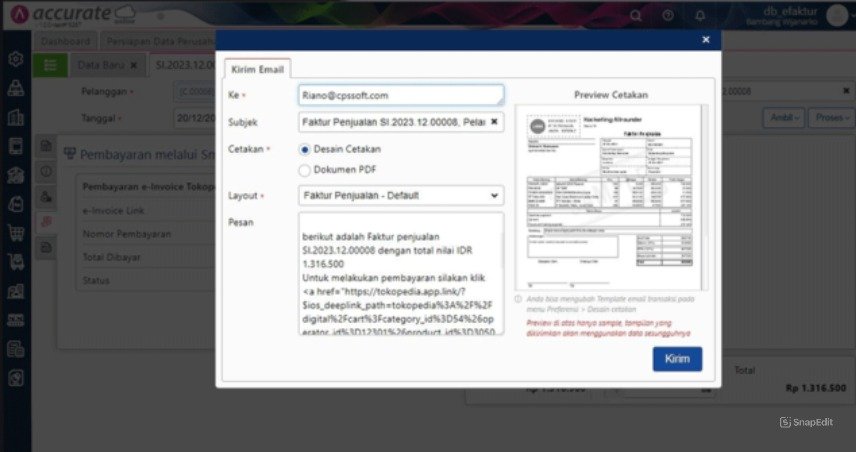856x452 pixels.
Task: Click the Status row label
Action: tap(96, 281)
